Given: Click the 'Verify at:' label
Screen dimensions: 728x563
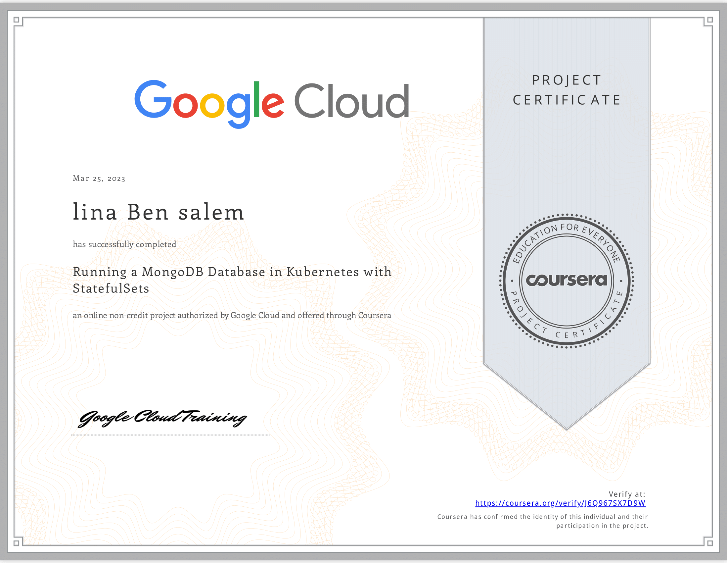Looking at the screenshot, I should [627, 494].
